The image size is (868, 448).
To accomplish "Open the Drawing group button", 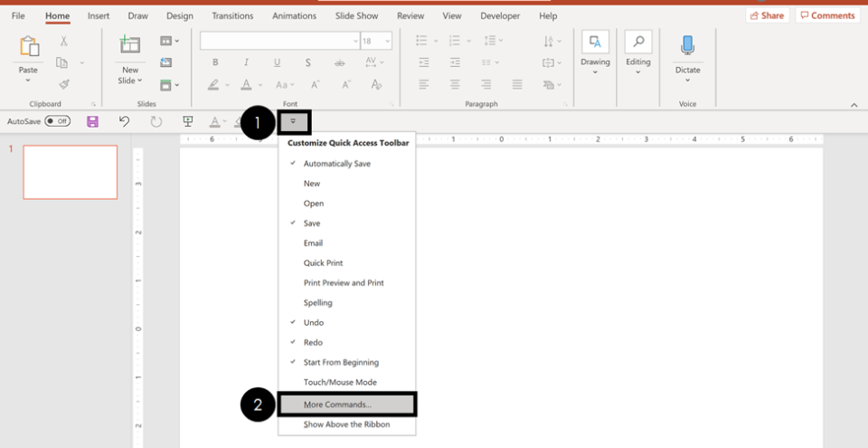I will coord(595,53).
